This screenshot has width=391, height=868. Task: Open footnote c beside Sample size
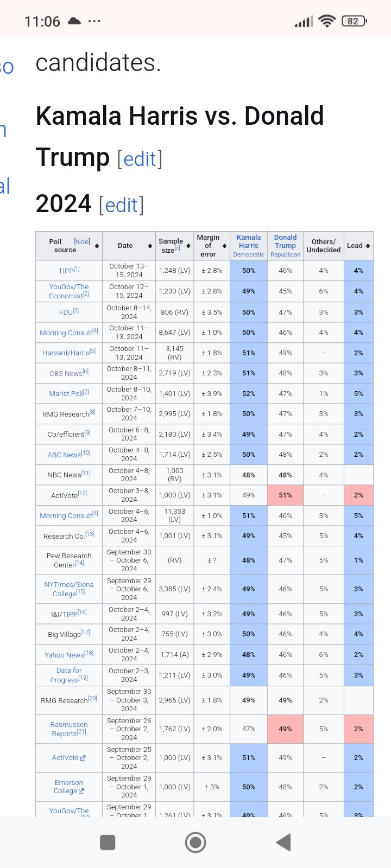pyautogui.click(x=178, y=249)
